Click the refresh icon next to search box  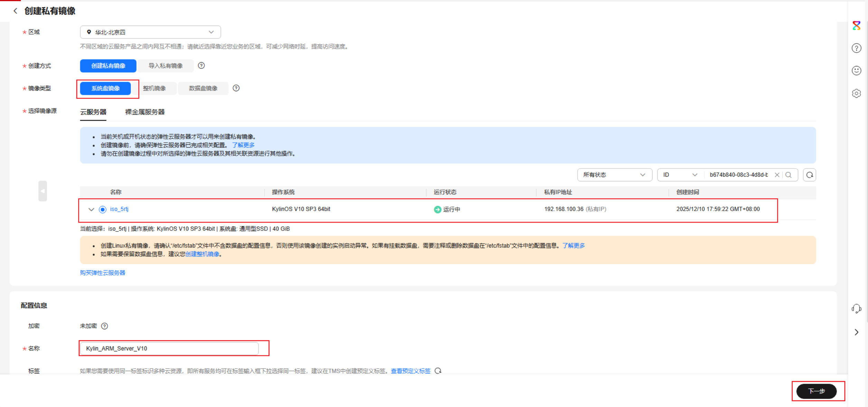tap(810, 175)
